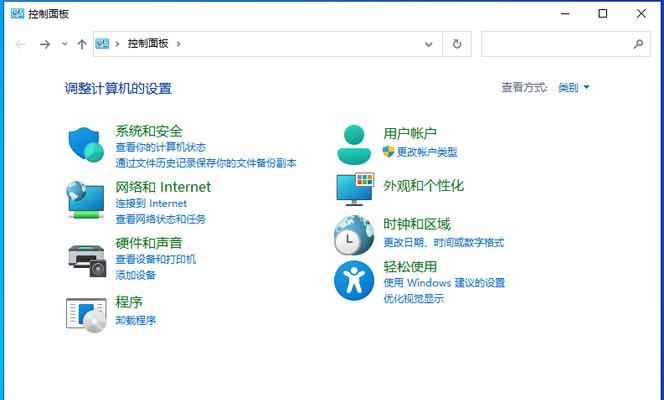Image resolution: width=664 pixels, height=400 pixels.
Task: Click the 优化视觉显示 link
Action: (x=413, y=298)
